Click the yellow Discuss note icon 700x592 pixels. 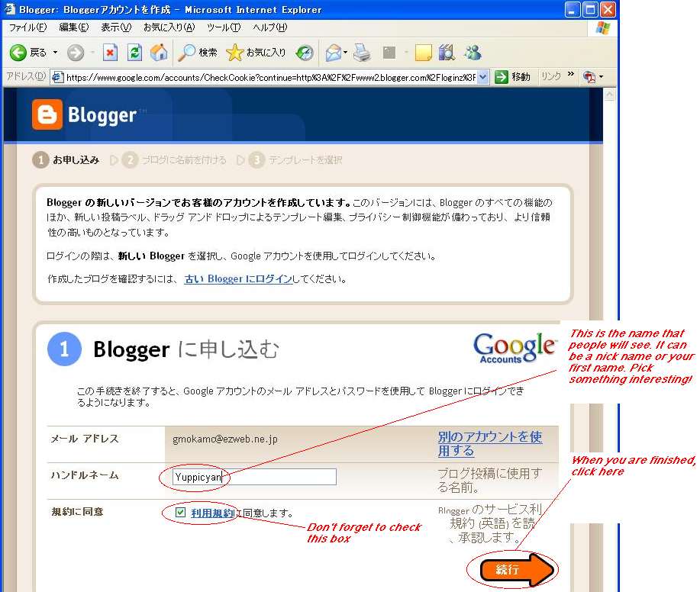(x=423, y=53)
